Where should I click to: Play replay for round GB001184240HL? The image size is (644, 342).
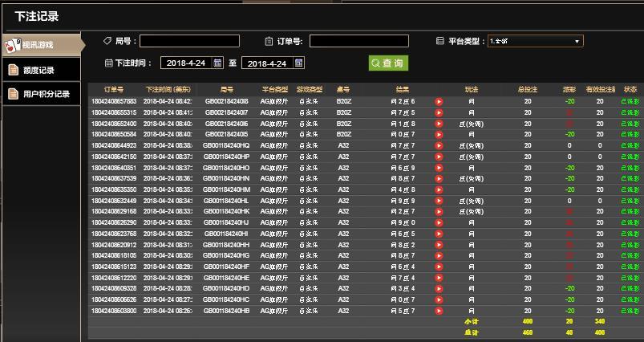[439, 201]
